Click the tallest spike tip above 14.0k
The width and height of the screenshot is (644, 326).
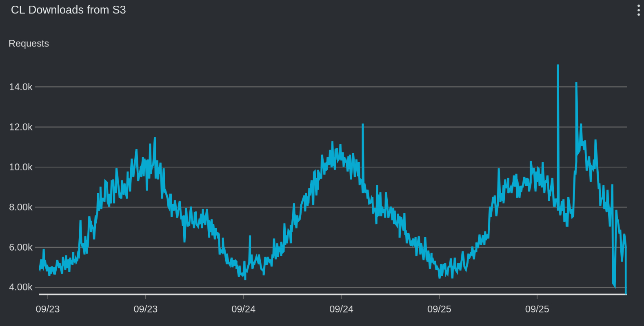point(558,66)
